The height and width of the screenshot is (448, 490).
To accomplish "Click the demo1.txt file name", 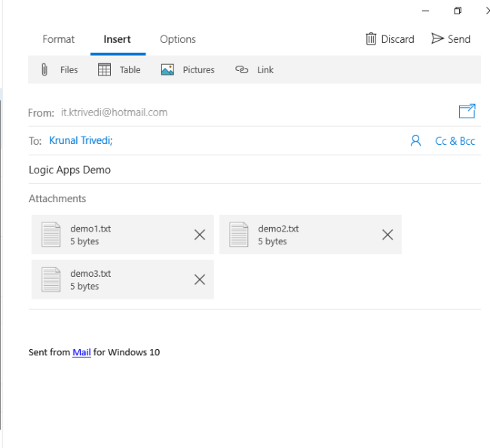I will 90,229.
